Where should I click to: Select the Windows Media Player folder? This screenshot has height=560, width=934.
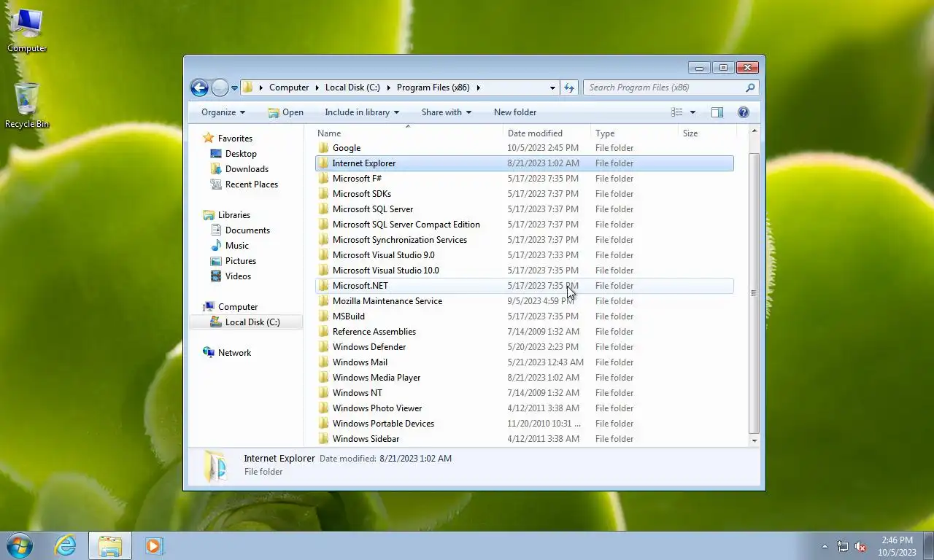point(524,378)
